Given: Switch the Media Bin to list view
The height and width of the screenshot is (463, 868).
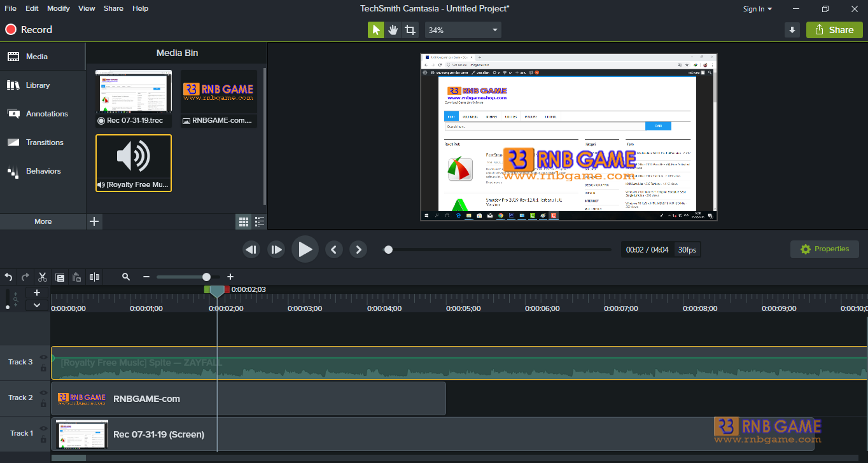Looking at the screenshot, I should 260,221.
